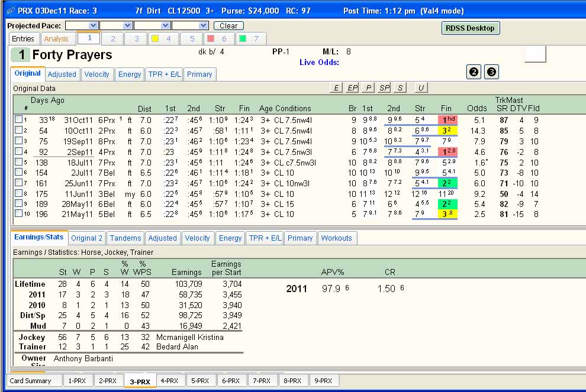Switch to the Entries tab
586x392 pixels.
23,39
